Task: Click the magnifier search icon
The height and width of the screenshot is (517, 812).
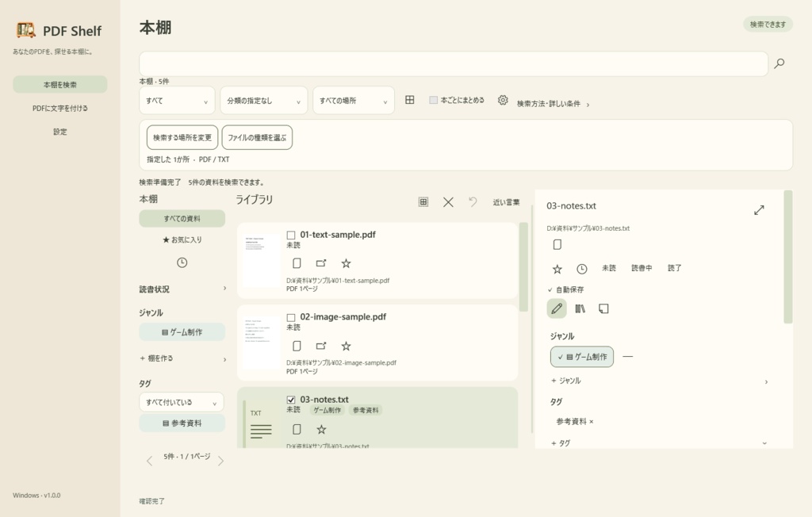Action: pyautogui.click(x=779, y=63)
